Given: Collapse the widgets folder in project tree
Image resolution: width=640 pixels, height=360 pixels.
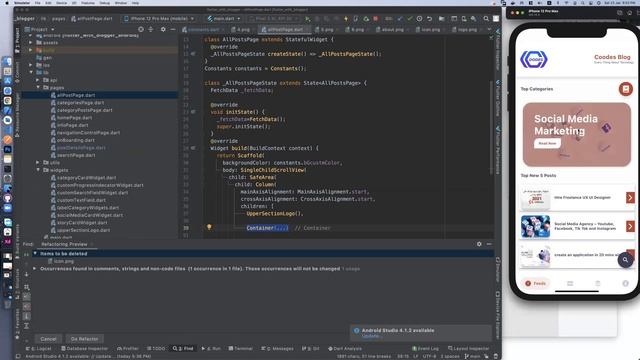Looking at the screenshot, I should click(38, 170).
